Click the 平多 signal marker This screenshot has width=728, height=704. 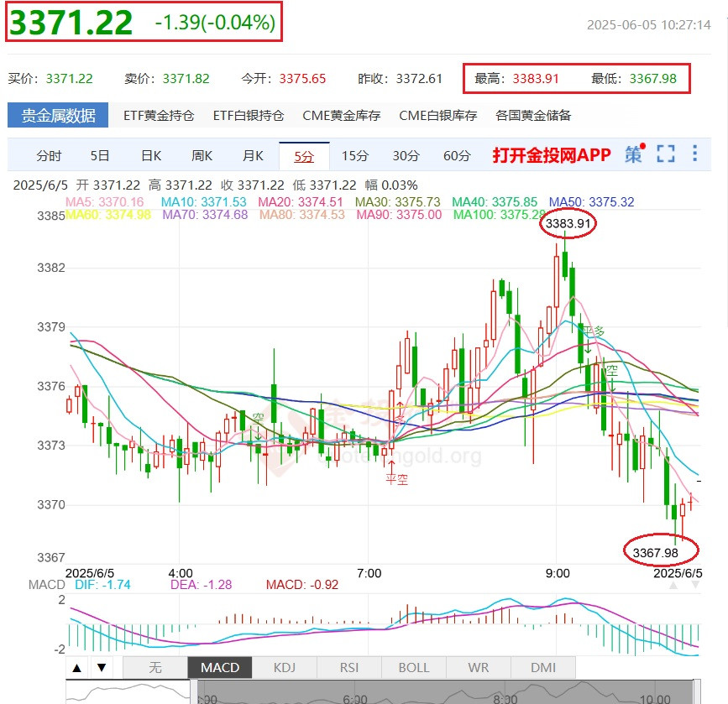(x=594, y=331)
